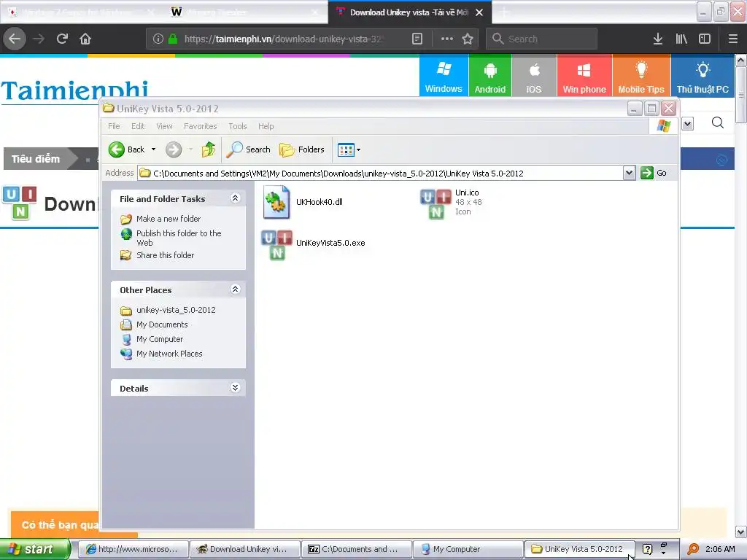Open the Win phone category on Taimienphi
Image resolution: width=747 pixels, height=560 pixels.
584,76
